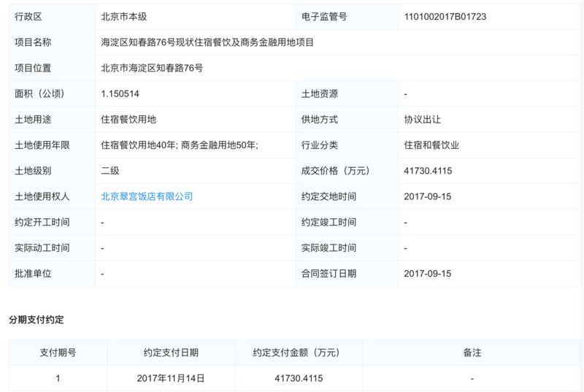The height and width of the screenshot is (392, 584).
Task: Click payment period number 1
Action: 58,378
